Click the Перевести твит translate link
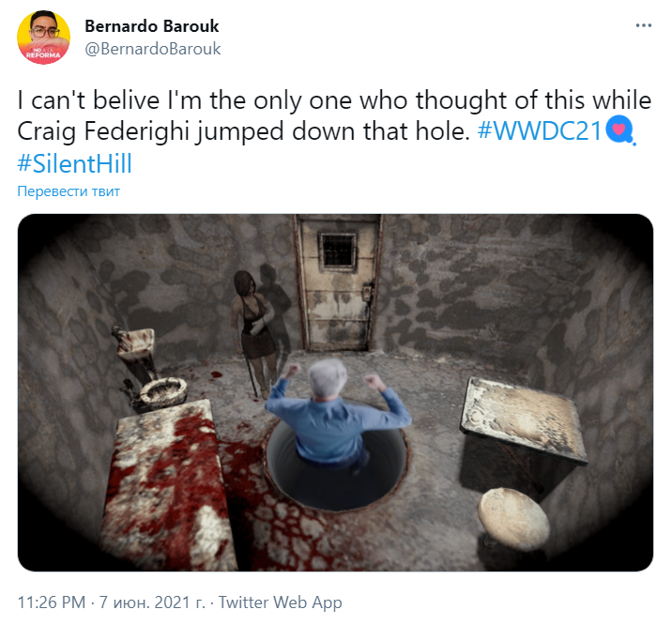Image resolution: width=672 pixels, height=625 pixels. point(69,191)
